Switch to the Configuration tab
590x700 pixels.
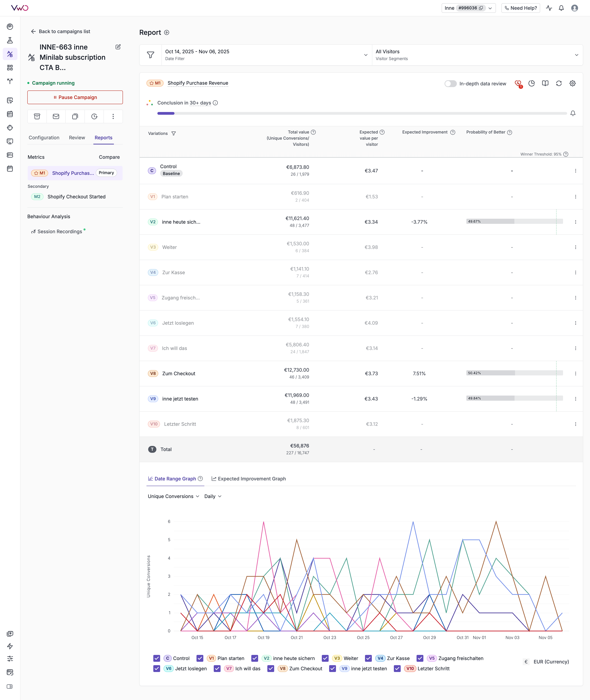44,137
